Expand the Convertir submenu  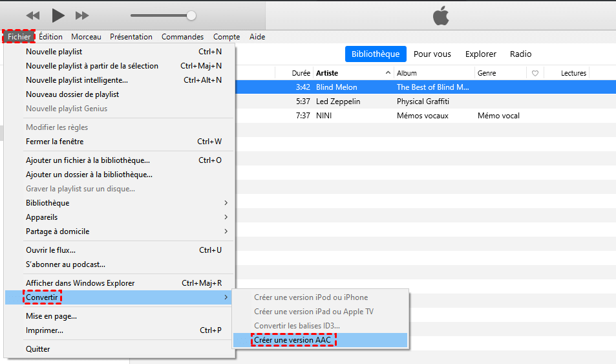tap(120, 297)
